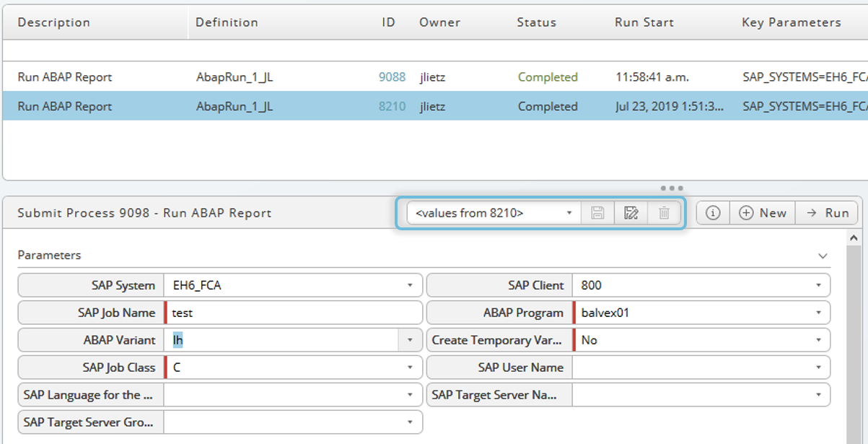Screen dimensions: 868x444
Task: Sort by the Run Start column header
Action: pyautogui.click(x=644, y=22)
